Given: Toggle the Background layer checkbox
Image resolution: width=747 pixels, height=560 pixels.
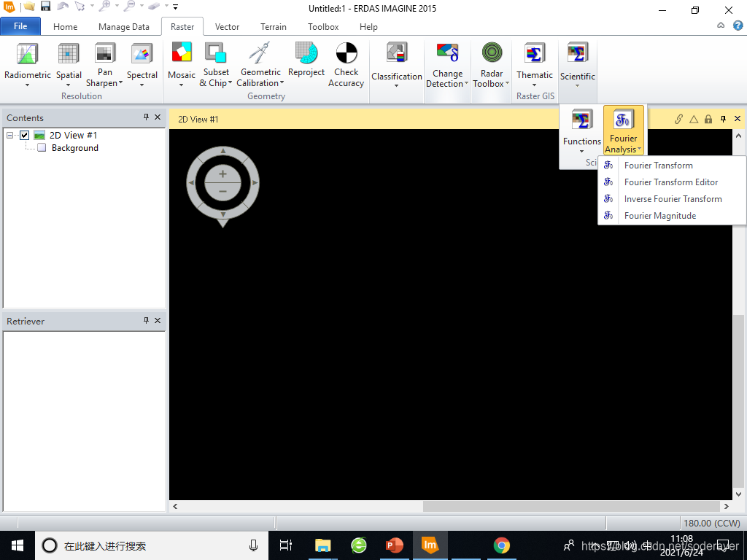Looking at the screenshot, I should [x=42, y=147].
